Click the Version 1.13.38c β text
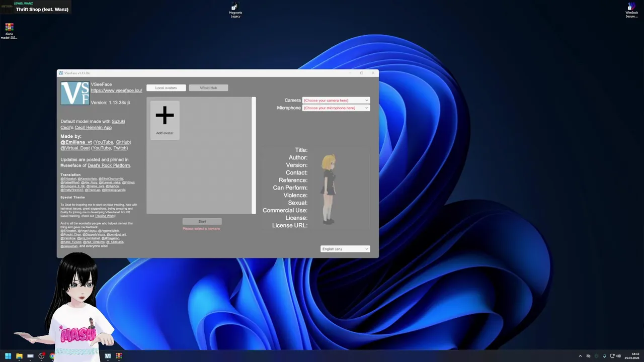Viewport: 644px width, 362px height. [x=110, y=103]
